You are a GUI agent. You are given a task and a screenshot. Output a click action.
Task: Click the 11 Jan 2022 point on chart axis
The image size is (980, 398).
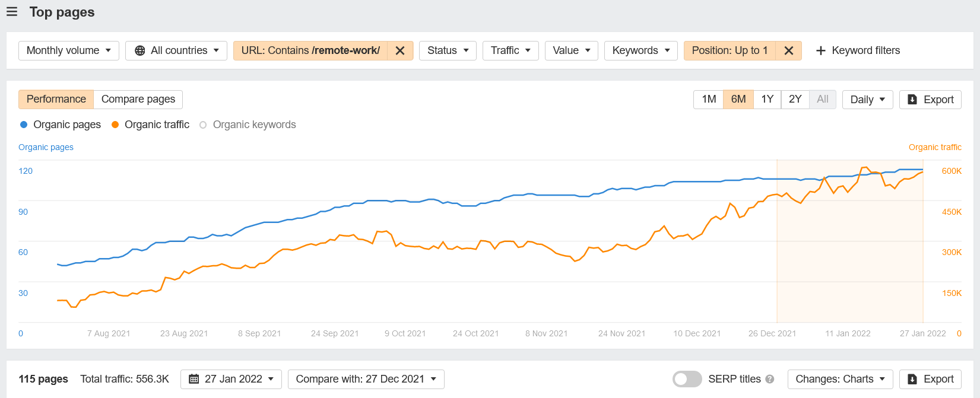click(x=848, y=333)
